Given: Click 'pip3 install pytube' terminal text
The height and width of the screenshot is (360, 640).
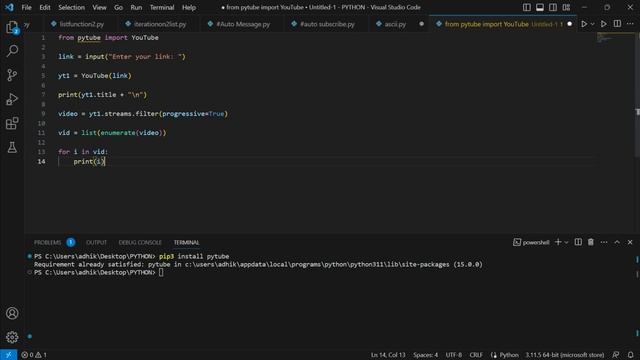Looking at the screenshot, I should pyautogui.click(x=194, y=256).
